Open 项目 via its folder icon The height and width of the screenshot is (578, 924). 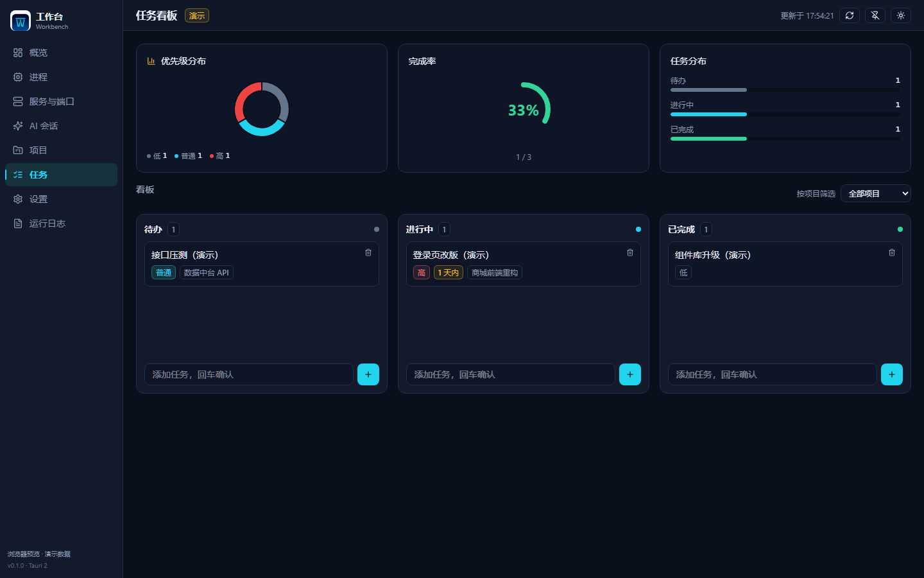[18, 150]
